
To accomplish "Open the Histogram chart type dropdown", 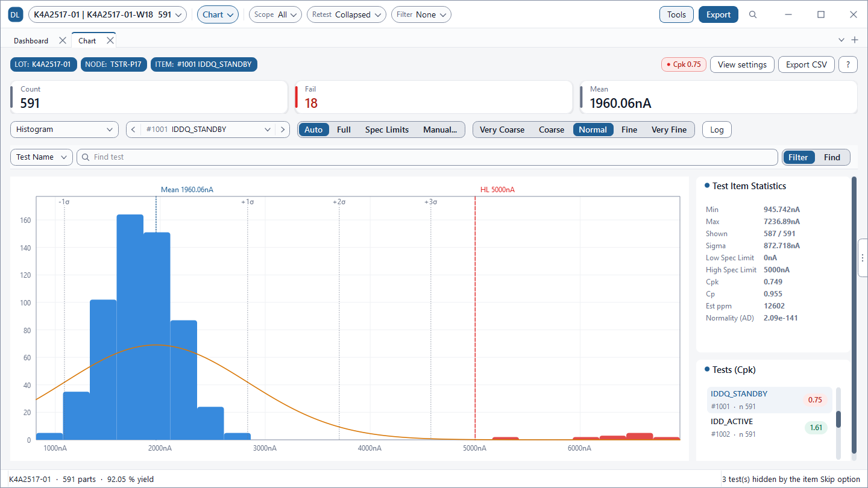I will coord(64,130).
